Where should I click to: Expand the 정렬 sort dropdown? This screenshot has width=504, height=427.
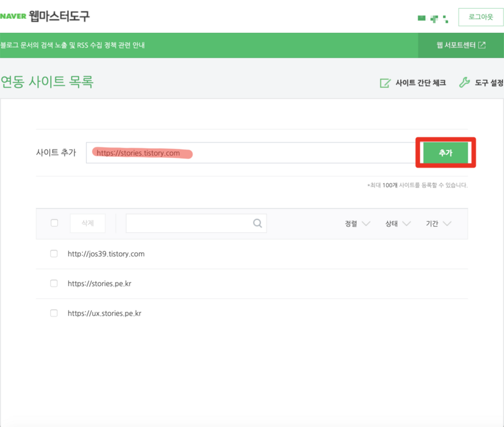(x=357, y=223)
